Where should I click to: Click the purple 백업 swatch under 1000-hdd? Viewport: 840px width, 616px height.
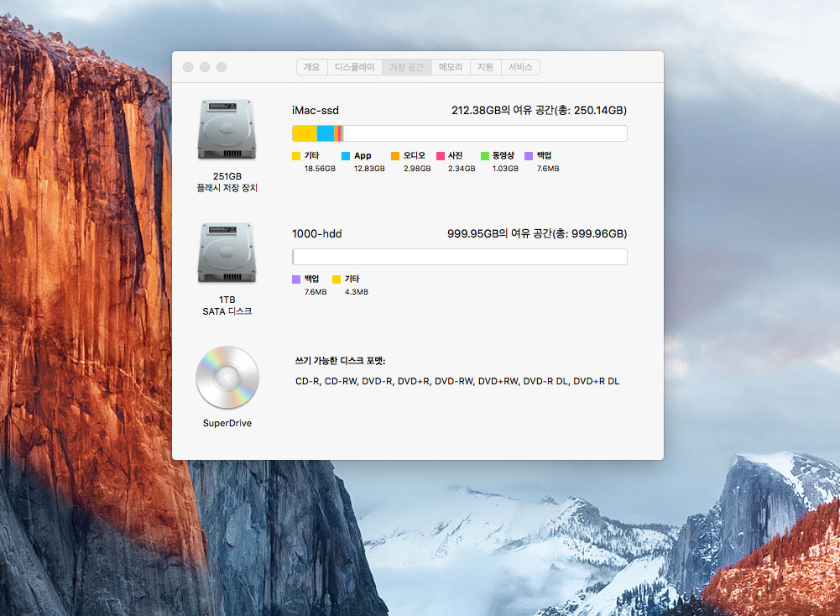[x=296, y=279]
